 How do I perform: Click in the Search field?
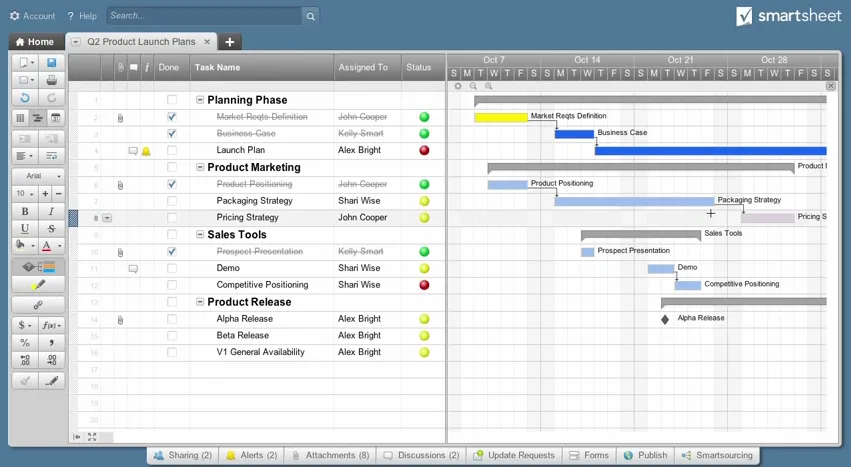pyautogui.click(x=204, y=16)
